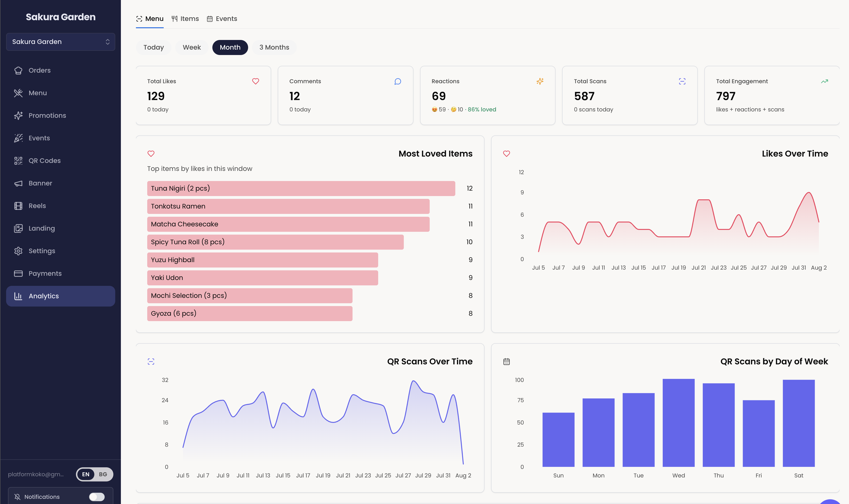Click the Spicy Tuna Roll (8 pcs) bar

[275, 242]
